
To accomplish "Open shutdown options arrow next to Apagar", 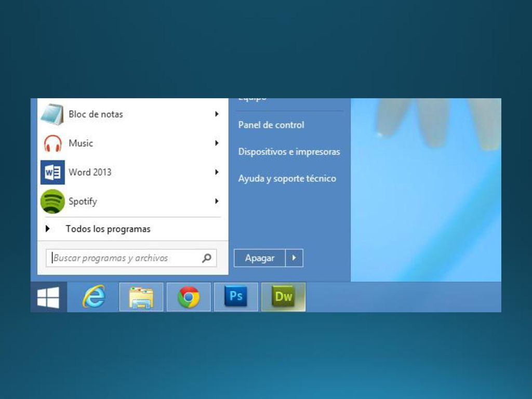I will pos(294,258).
